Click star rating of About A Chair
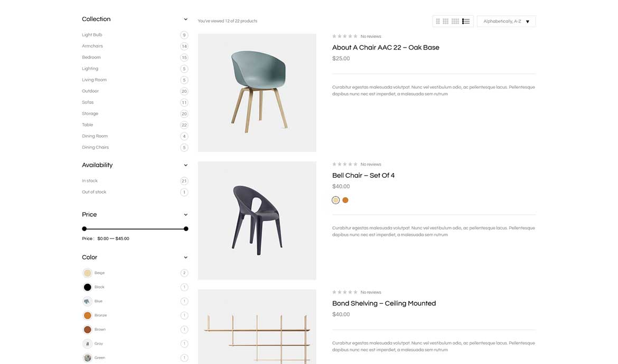 click(345, 36)
